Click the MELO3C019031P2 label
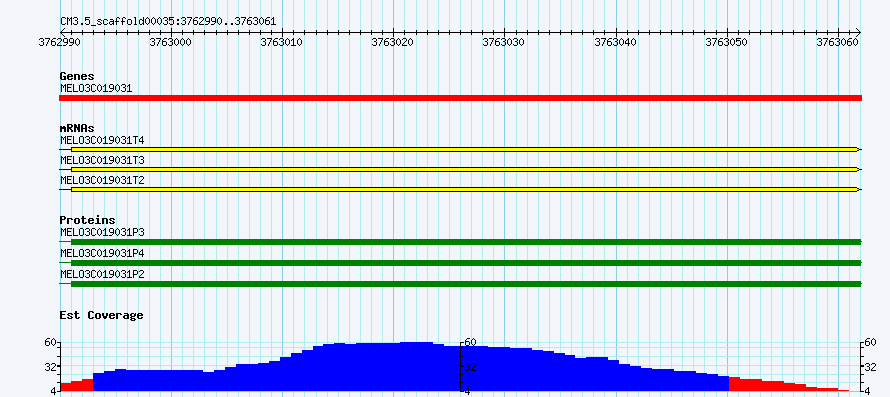The height and width of the screenshot is (397, 890). coord(102,274)
